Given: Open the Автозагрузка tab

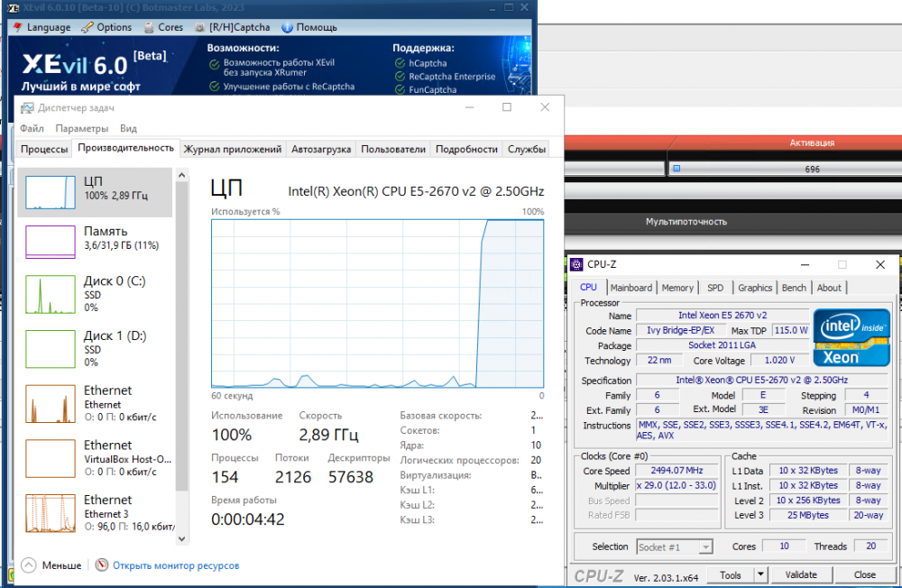Looking at the screenshot, I should point(321,149).
